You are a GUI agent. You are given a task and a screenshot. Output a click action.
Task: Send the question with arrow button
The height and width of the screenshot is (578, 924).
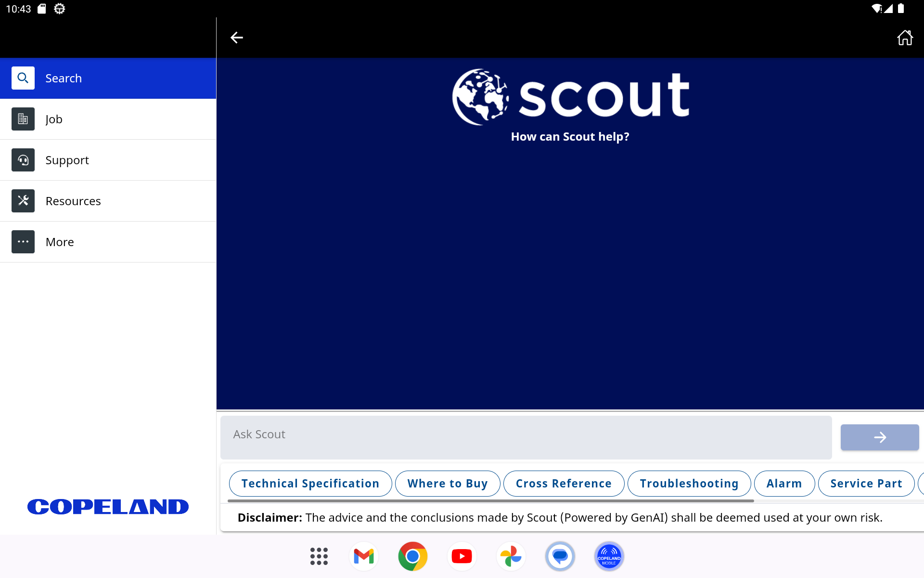tap(880, 437)
